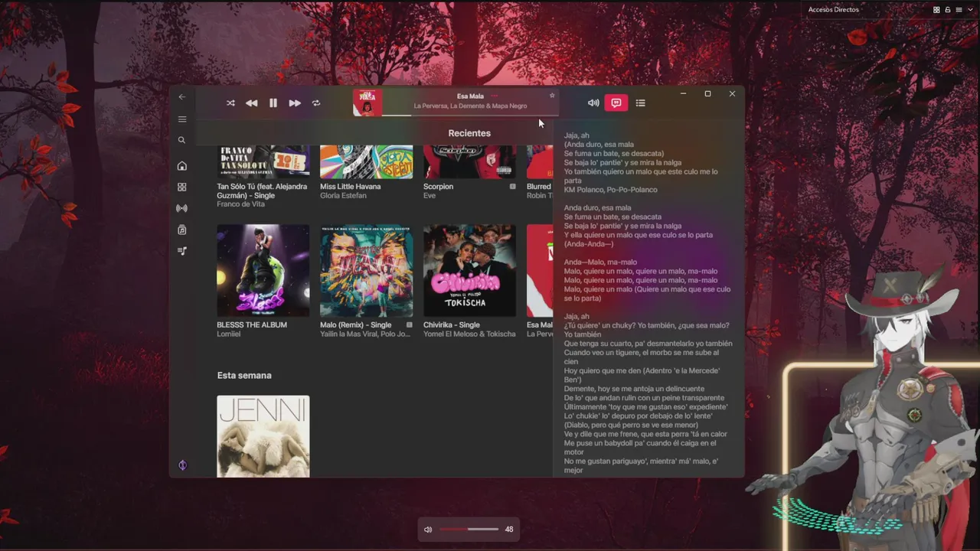Open the BLESSS THE ALBUM cover
This screenshot has width=980, height=551.
(263, 270)
